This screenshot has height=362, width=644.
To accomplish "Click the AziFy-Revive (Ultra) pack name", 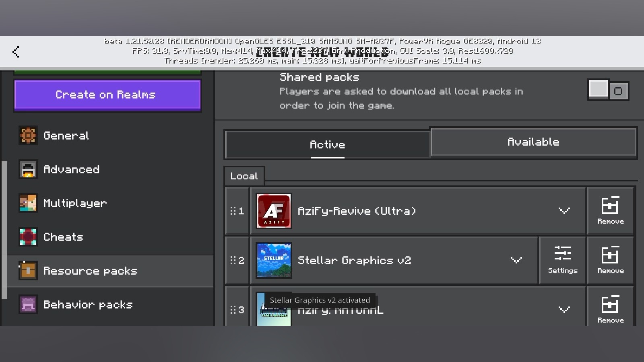I will (x=357, y=211).
